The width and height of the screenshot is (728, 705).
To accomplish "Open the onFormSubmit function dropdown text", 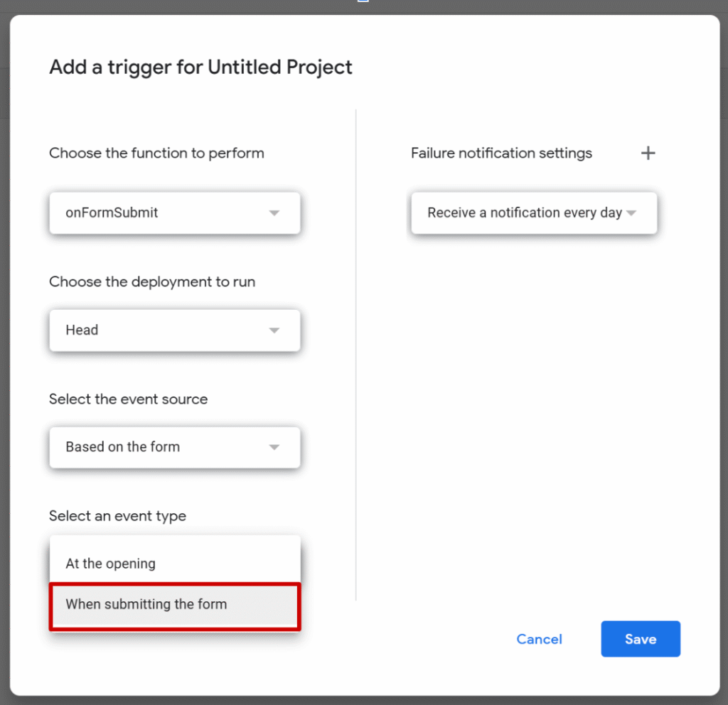I will (112, 212).
